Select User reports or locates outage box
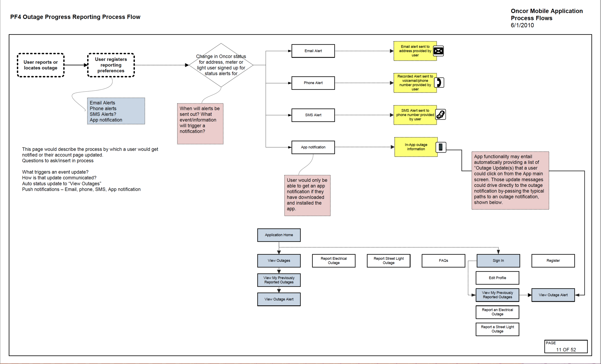The width and height of the screenshot is (601, 364). click(x=41, y=65)
